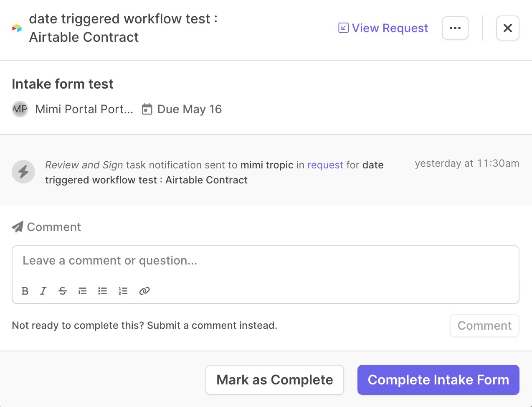Click Mark as Complete button
This screenshot has height=407, width=532.
(x=275, y=380)
